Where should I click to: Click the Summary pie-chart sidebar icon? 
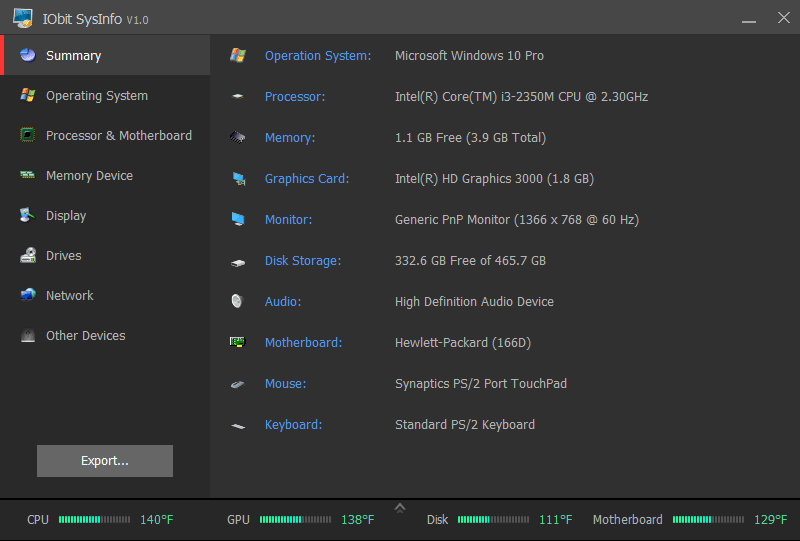click(x=28, y=55)
